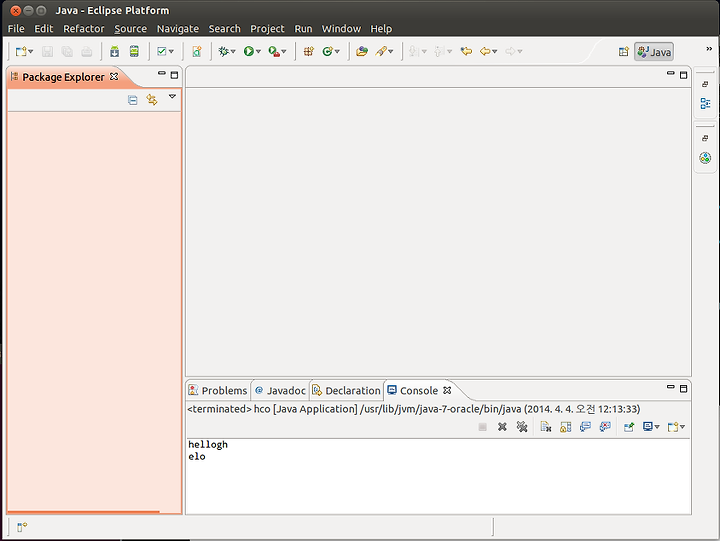Expand the New wizard dropdown arrow
Viewport: 720px width, 541px height.
(x=31, y=51)
